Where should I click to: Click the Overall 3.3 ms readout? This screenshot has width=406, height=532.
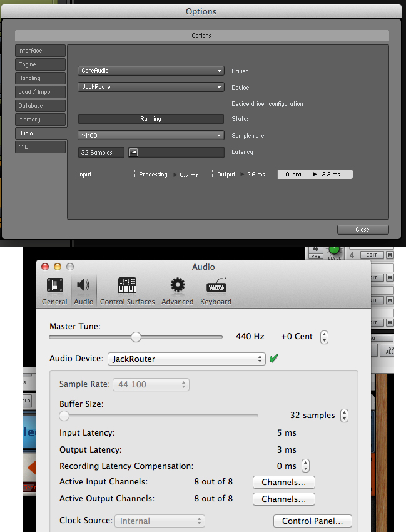pos(315,175)
